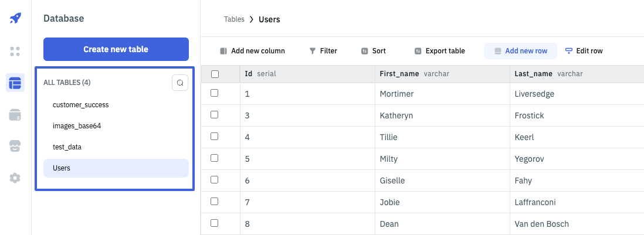Go to Tables breadcrumb link

(x=234, y=19)
